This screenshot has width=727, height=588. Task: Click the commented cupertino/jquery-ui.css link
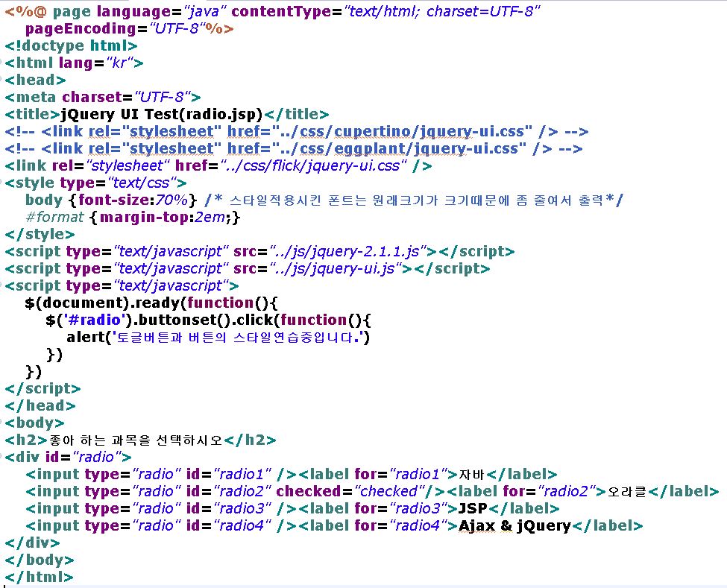pyautogui.click(x=297, y=132)
